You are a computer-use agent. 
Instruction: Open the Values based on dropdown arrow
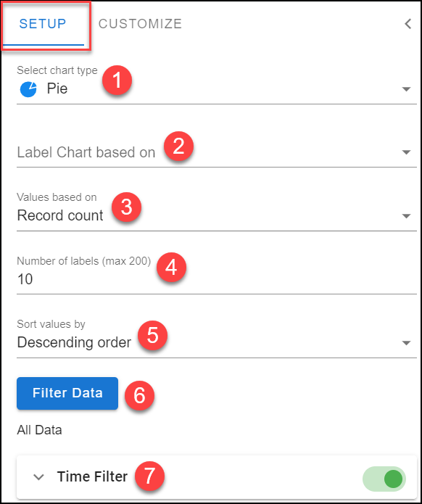pyautogui.click(x=406, y=216)
